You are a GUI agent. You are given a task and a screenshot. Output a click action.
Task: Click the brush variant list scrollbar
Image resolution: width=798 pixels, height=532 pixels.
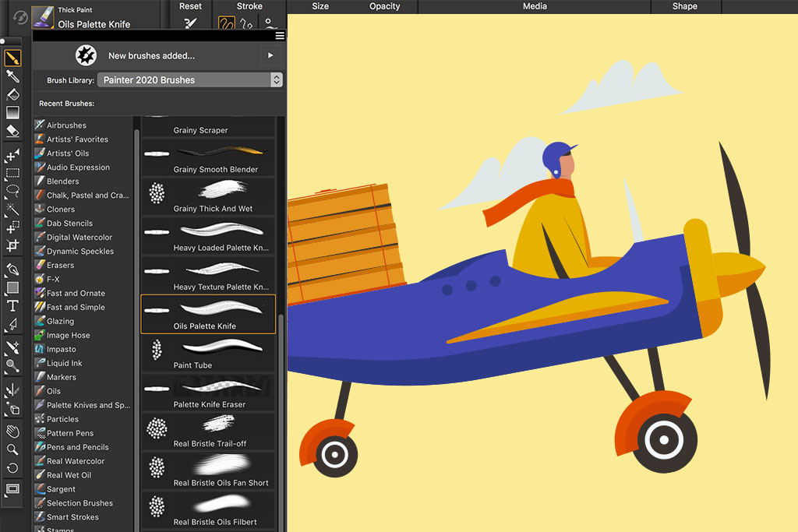point(281,425)
